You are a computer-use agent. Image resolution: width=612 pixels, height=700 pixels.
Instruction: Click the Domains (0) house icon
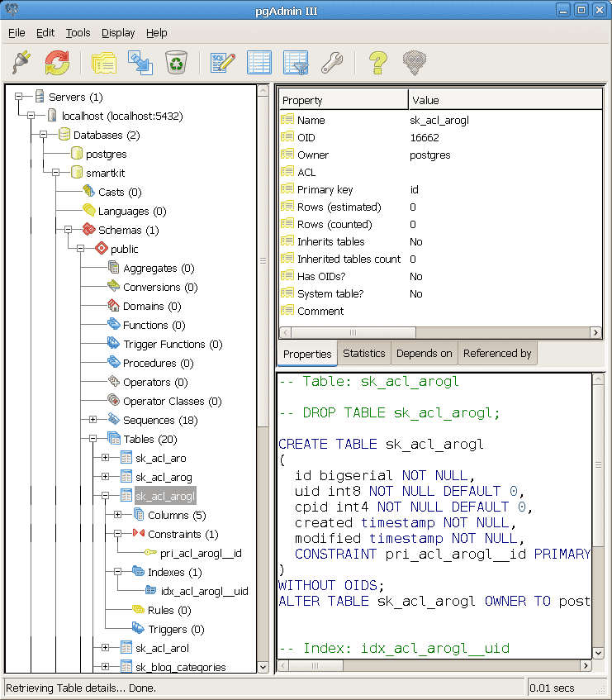(x=113, y=305)
